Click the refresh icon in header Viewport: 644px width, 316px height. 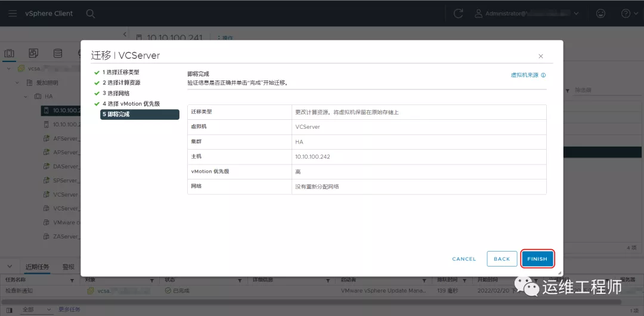click(458, 13)
